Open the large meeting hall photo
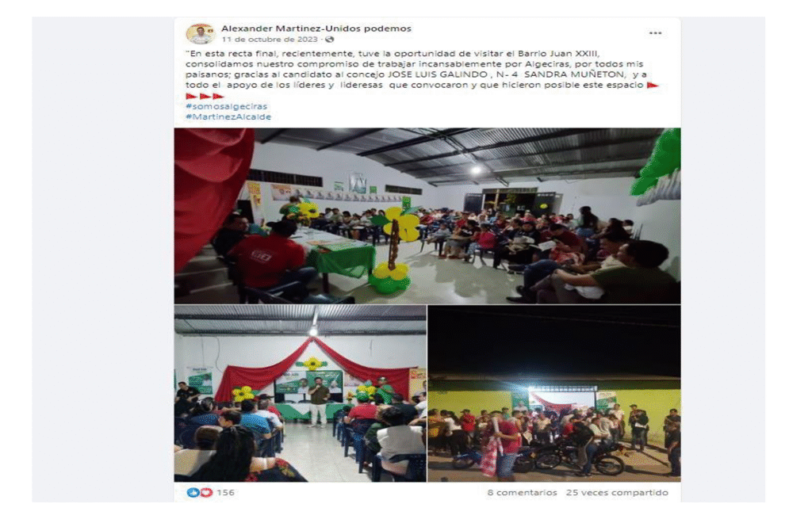This screenshot has height=519, width=812. [x=427, y=216]
